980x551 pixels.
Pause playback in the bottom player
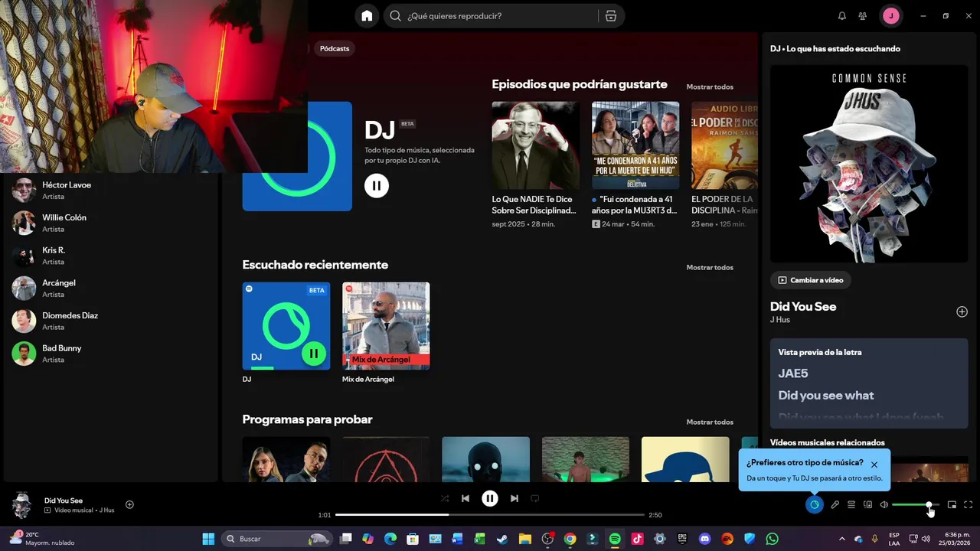[x=490, y=498]
